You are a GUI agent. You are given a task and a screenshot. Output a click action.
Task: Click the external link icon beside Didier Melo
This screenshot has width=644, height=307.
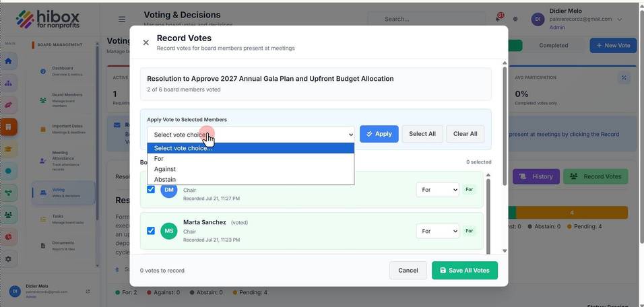point(88,292)
